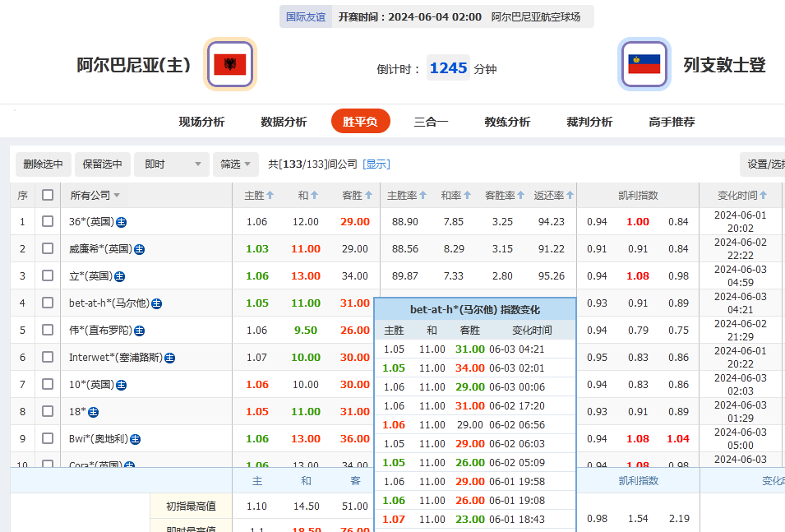The image size is (785, 532).
Task: Click the company info icon next to 威廉希*(英国)
Action: [x=138, y=248]
